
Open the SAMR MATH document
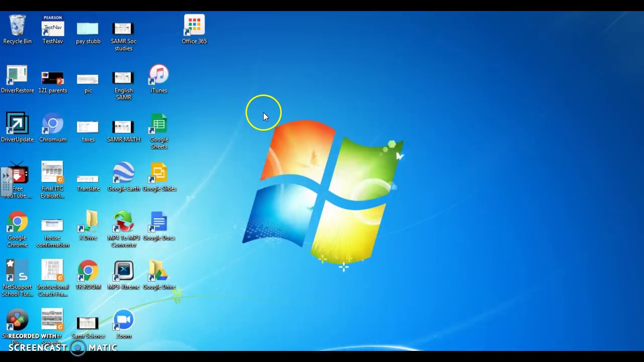(123, 125)
